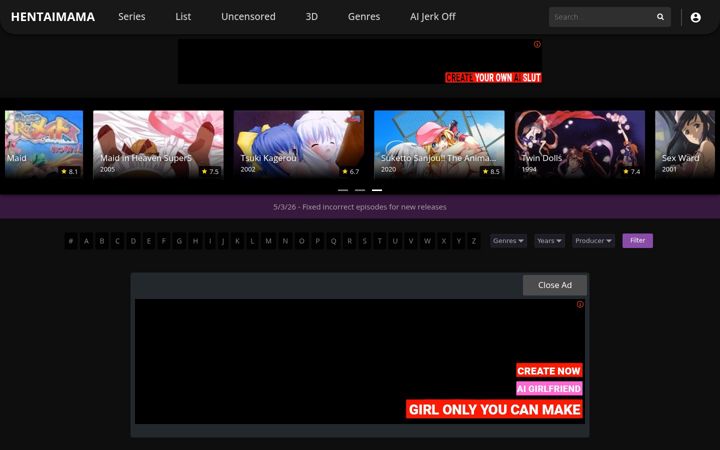Click the site logo to go home
720x450 pixels.
[53, 17]
